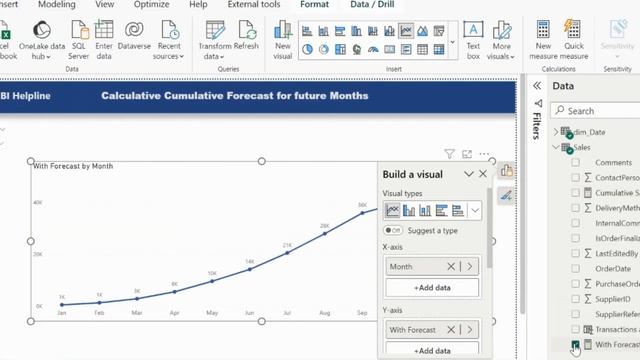Uncheck the With Forecast measure checkbox

pos(575,344)
